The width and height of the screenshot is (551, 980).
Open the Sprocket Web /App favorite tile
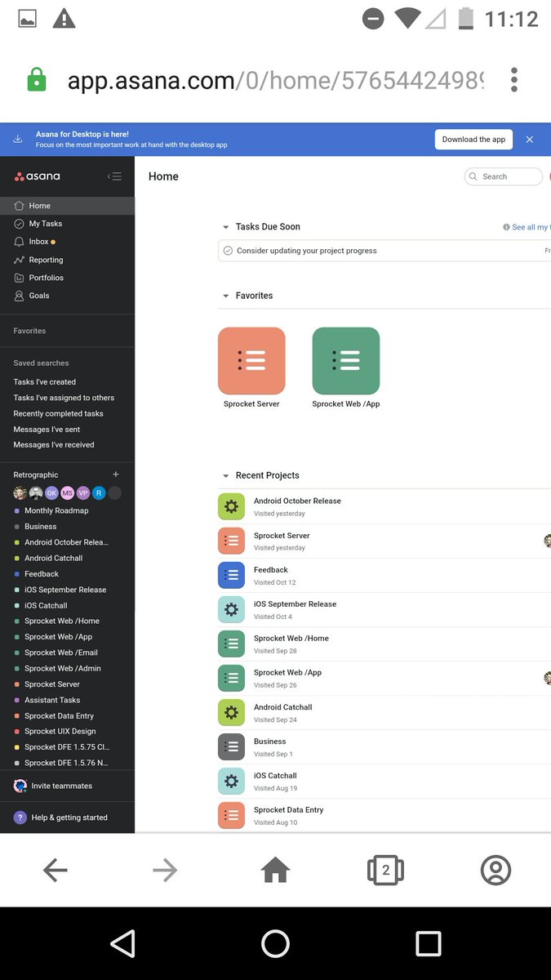pos(346,361)
